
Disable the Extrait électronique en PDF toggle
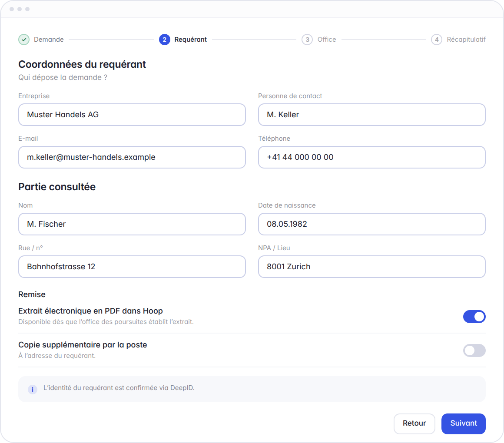[474, 317]
